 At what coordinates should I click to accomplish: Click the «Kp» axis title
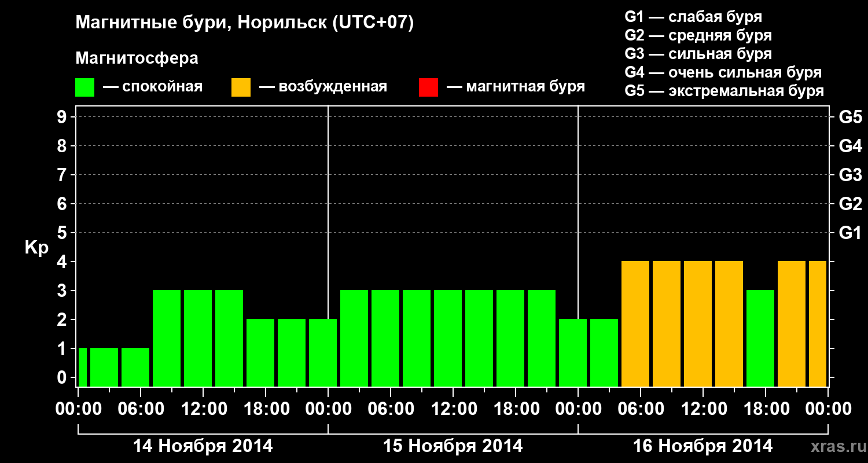pos(36,248)
